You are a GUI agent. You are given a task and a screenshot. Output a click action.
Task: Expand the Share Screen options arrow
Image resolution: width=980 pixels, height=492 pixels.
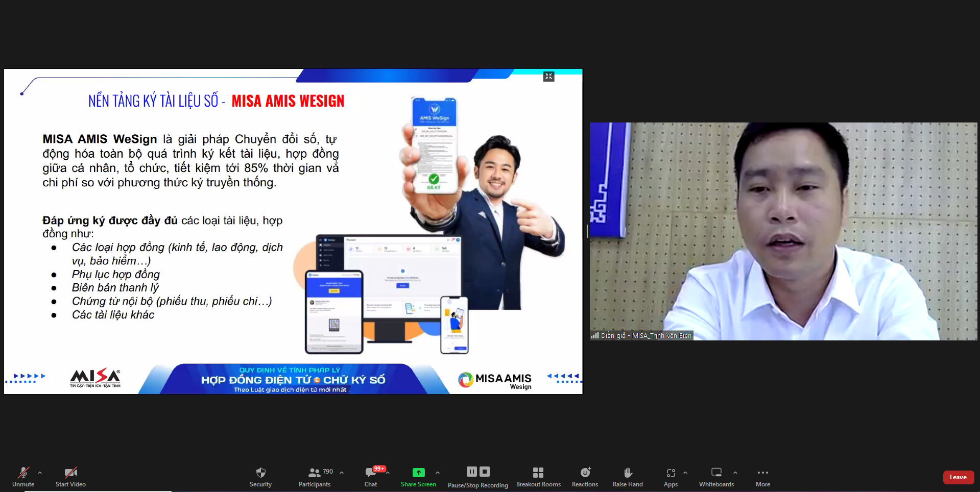pyautogui.click(x=438, y=473)
